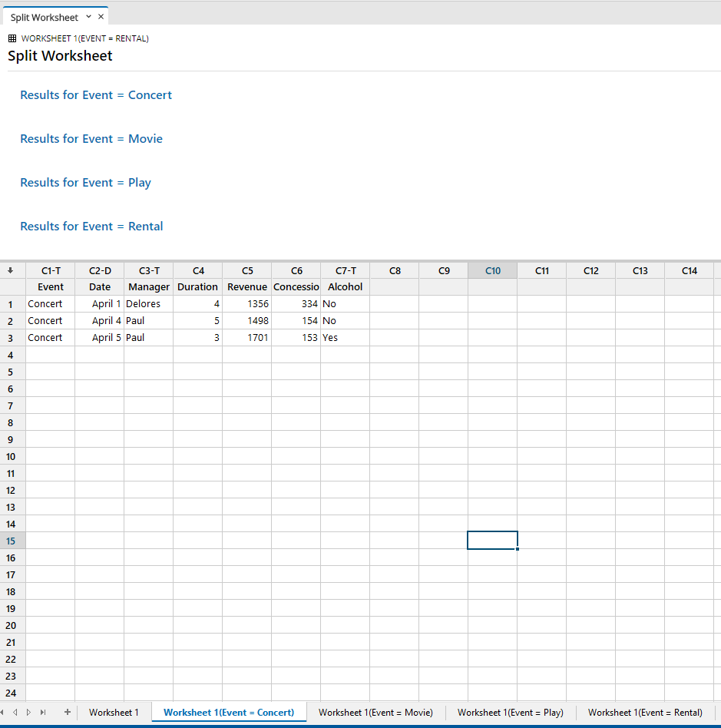Open the Results for Event = Rental link
This screenshot has height=728, width=721.
pos(91,226)
